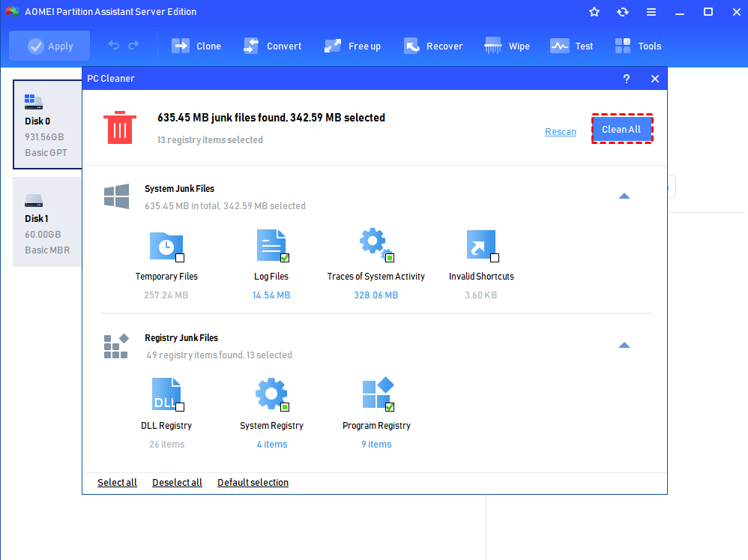
Task: Click the Registry Junk Files blocks icon
Action: pyautogui.click(x=116, y=346)
